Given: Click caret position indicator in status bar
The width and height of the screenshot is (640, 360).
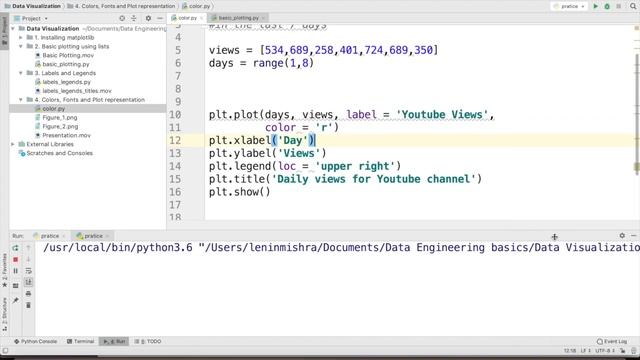Looking at the screenshot, I should point(570,351).
